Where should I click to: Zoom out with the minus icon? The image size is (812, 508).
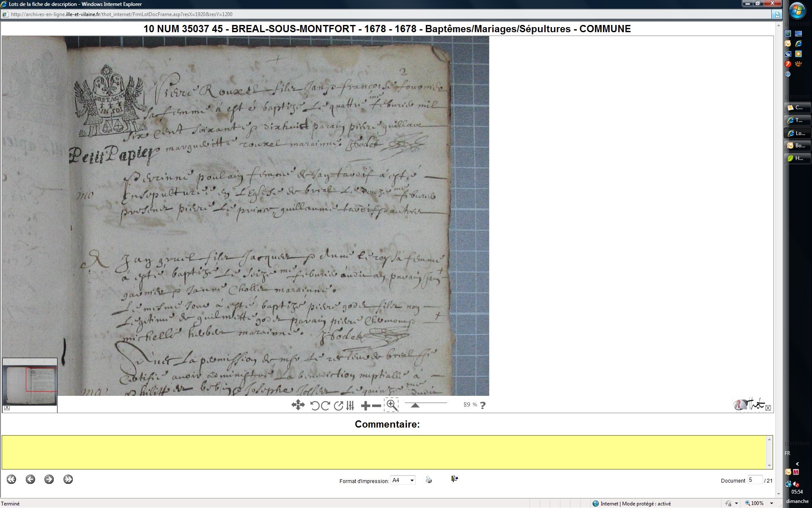tap(376, 406)
